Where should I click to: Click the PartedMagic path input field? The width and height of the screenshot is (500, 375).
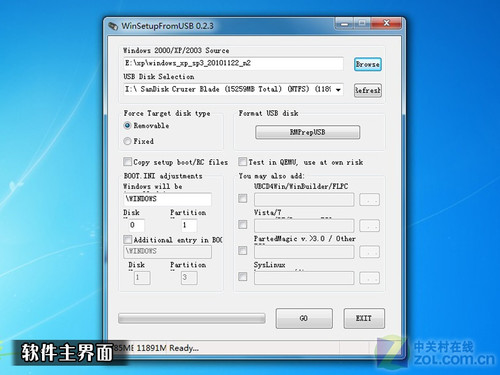point(304,252)
